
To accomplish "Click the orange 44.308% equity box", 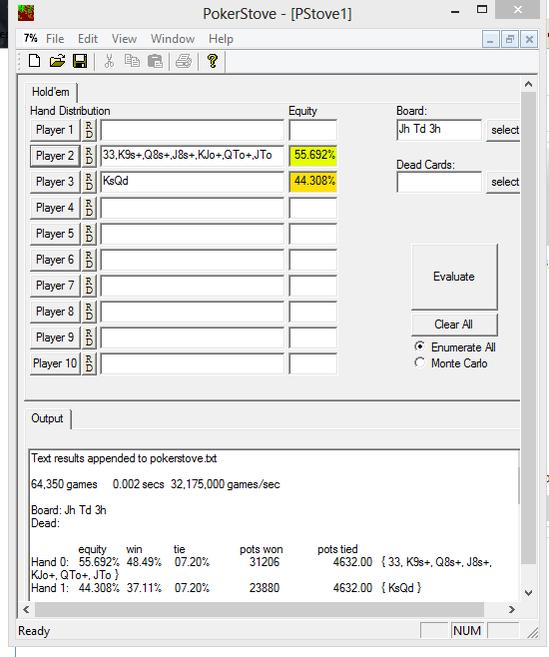I will click(x=313, y=182).
